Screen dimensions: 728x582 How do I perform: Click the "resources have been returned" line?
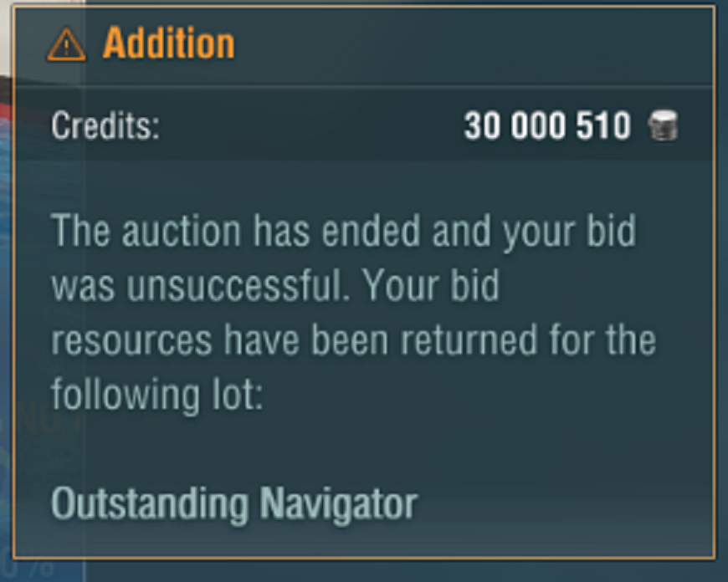coord(353,340)
